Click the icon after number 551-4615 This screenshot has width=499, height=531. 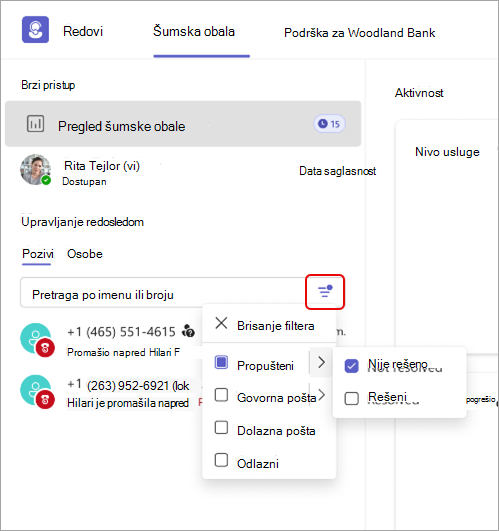click(x=188, y=331)
